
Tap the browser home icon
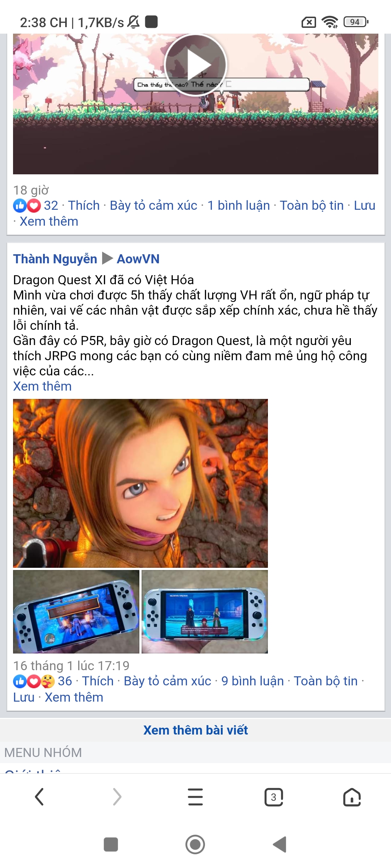pos(352,797)
